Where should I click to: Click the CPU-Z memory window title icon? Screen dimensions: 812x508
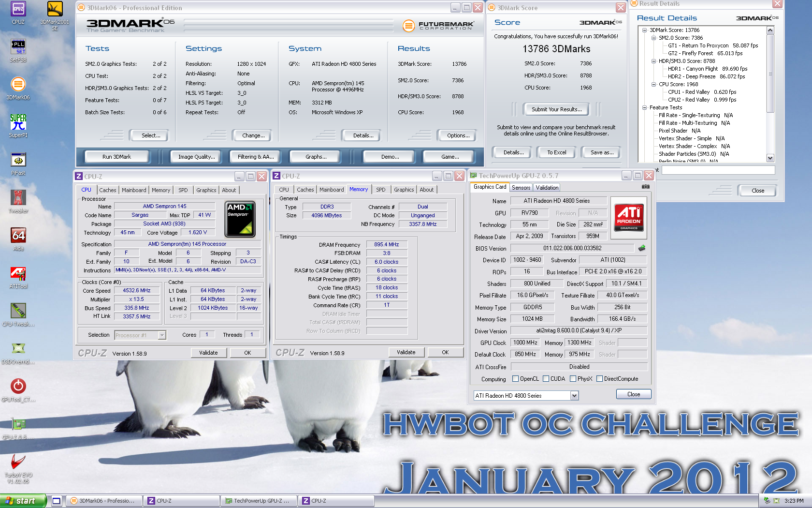[276, 176]
